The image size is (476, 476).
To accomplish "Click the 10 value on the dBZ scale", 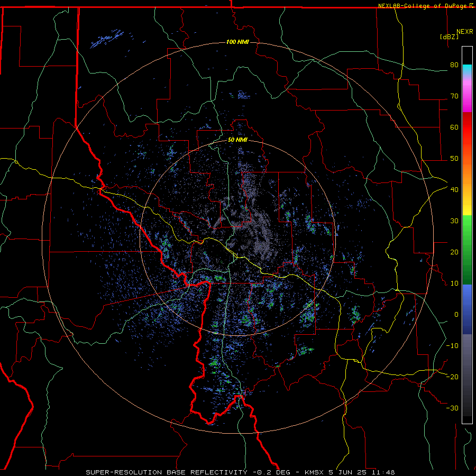I will pos(454,283).
